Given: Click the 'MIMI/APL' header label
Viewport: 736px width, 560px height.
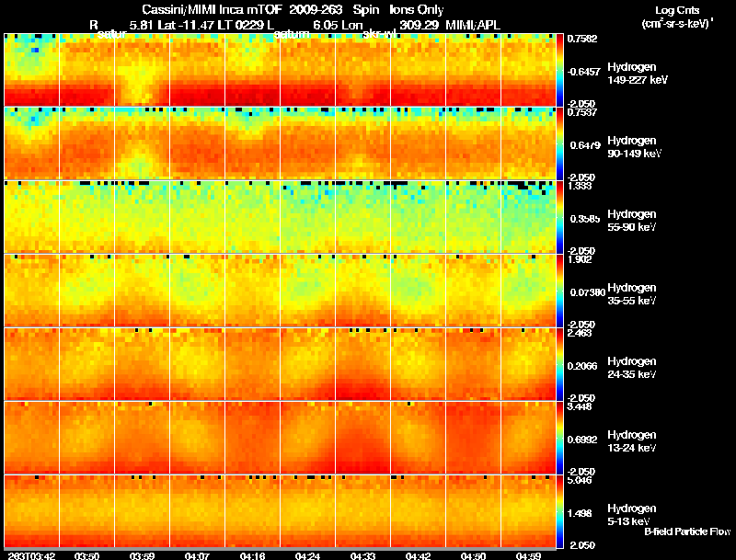Looking at the screenshot, I should pos(473,26).
